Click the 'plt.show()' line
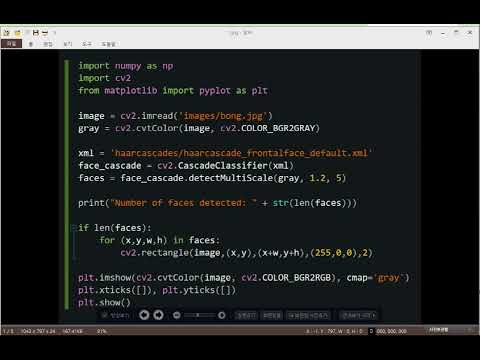The image size is (480, 360). [104, 303]
